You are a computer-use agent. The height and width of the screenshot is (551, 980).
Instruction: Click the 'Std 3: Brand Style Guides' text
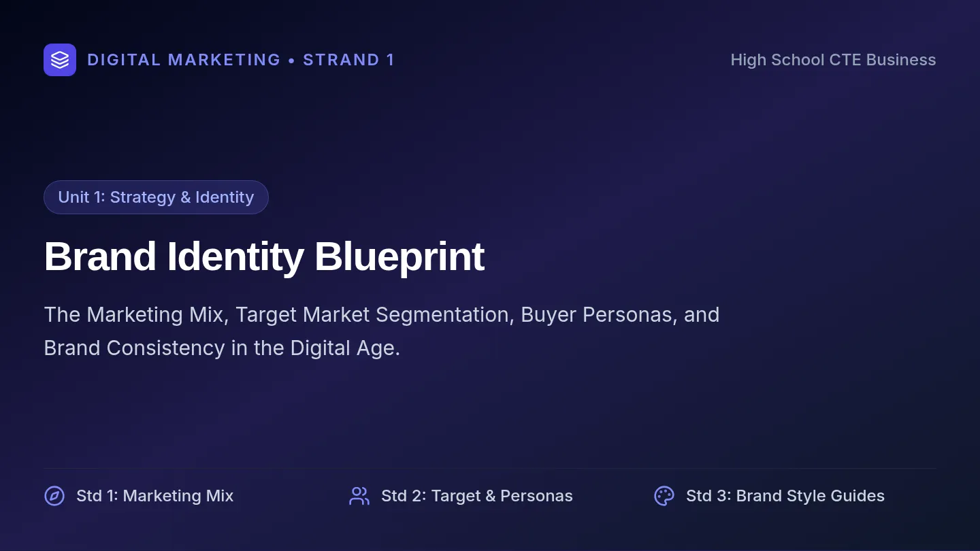(785, 496)
